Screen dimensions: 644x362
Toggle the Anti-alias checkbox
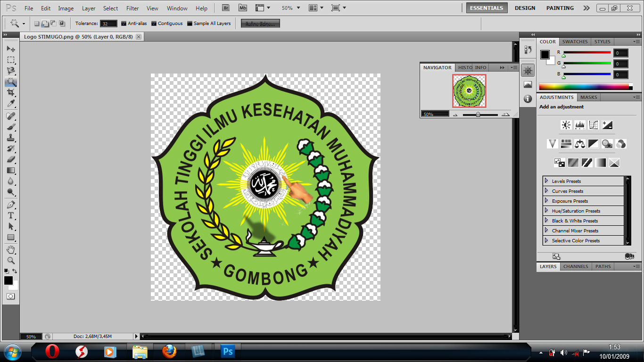tap(124, 24)
